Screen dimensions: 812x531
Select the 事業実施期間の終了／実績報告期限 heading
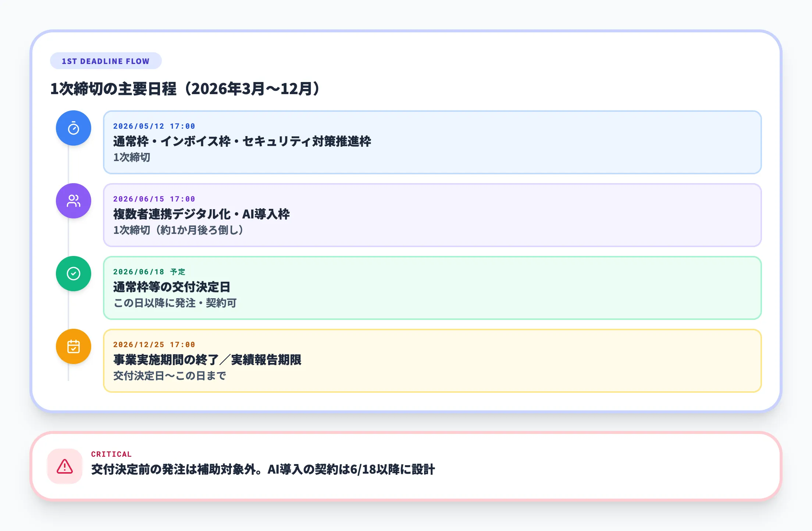[x=207, y=360]
